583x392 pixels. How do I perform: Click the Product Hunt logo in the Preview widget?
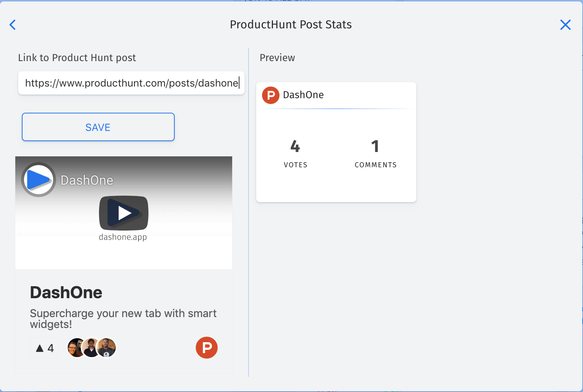(x=271, y=95)
